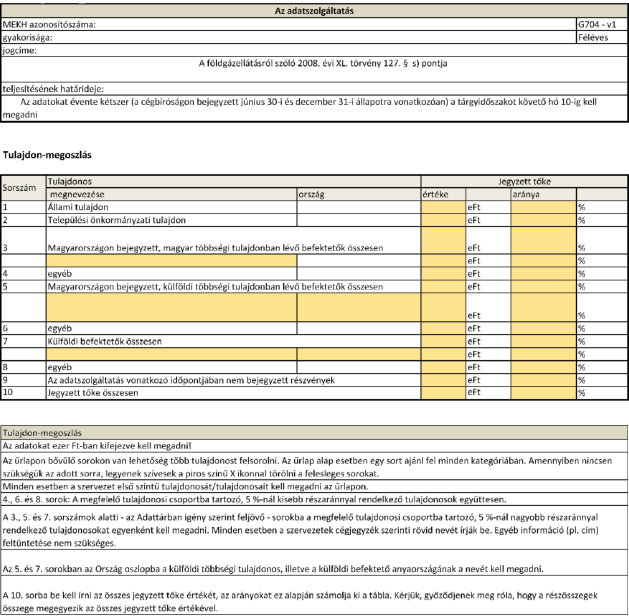
Task: Click the shaded 'Tulajdon-megoszlás' notes header
Action: [314, 433]
